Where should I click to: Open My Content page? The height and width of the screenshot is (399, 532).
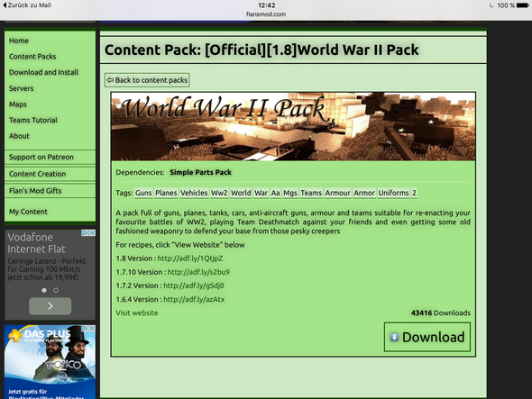click(x=28, y=212)
